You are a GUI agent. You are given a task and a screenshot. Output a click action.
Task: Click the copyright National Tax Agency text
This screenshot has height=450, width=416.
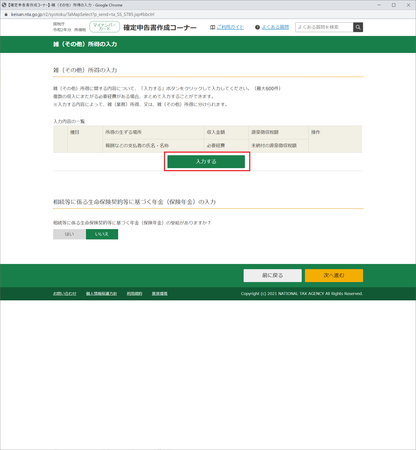[302, 294]
